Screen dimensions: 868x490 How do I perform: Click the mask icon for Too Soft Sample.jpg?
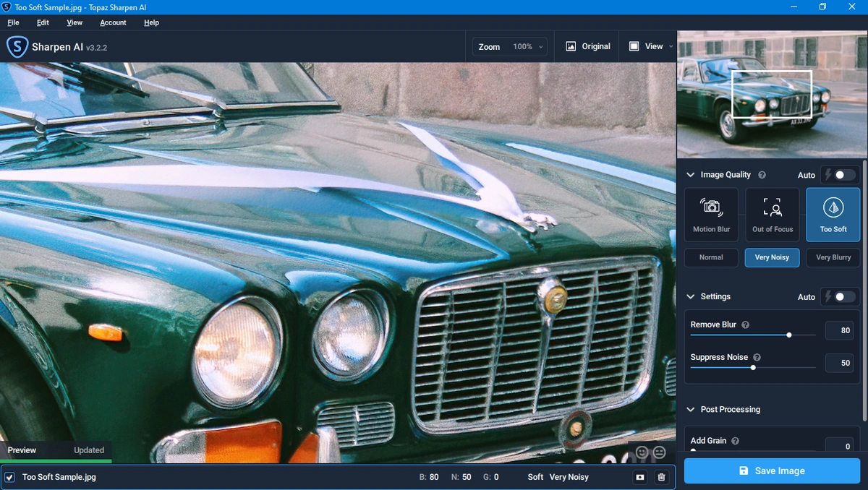pyautogui.click(x=640, y=477)
